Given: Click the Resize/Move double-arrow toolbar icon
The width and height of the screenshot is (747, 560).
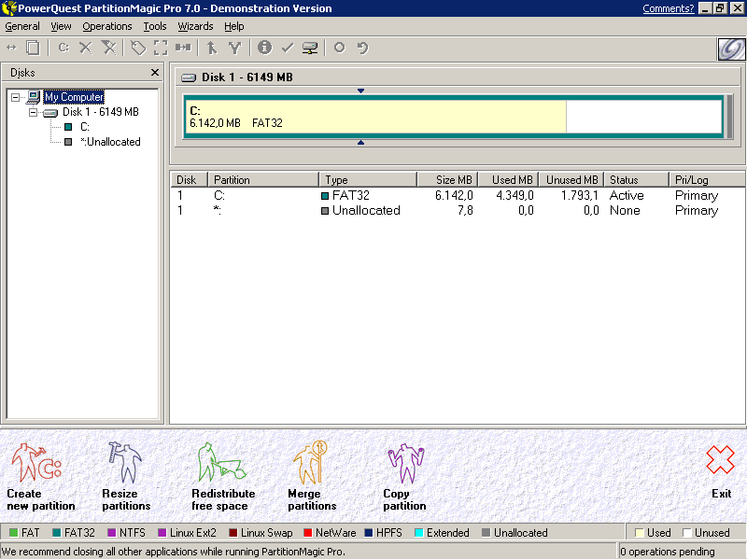Looking at the screenshot, I should (11, 48).
